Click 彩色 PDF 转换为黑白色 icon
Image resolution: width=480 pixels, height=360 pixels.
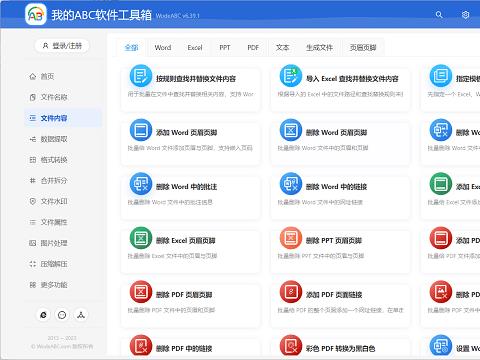coord(291,346)
